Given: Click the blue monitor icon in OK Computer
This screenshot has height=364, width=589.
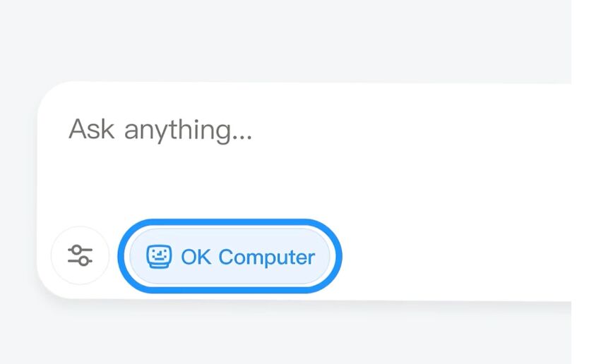Looking at the screenshot, I should (x=159, y=257).
